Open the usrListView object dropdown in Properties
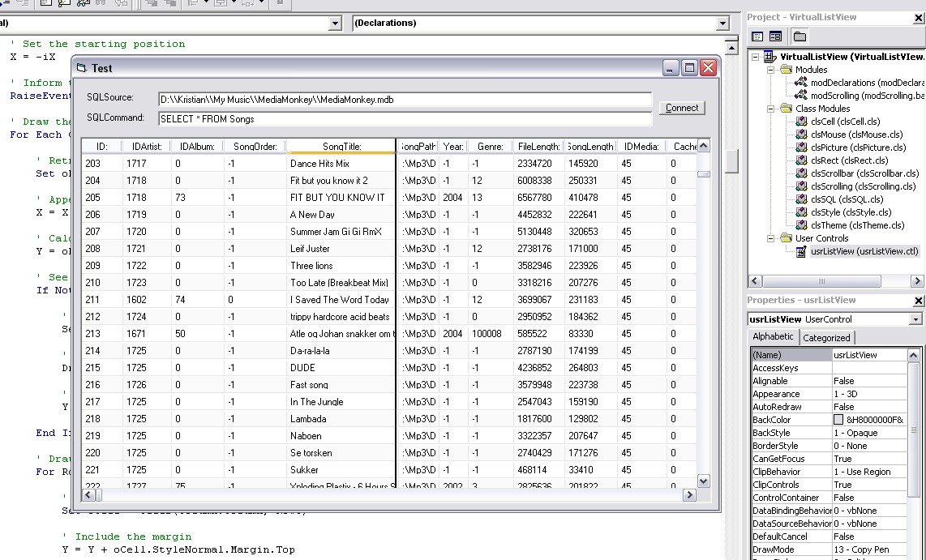Image resolution: width=926 pixels, height=560 pixels. 915,319
